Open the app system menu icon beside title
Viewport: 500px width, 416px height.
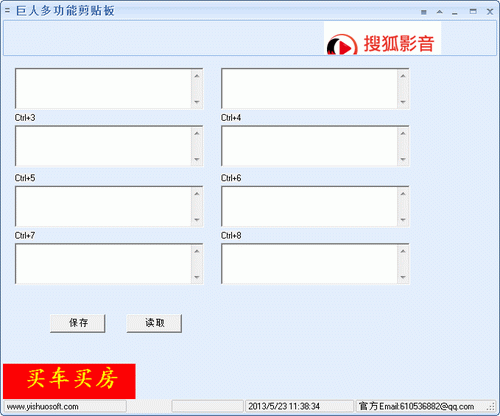click(x=7, y=11)
